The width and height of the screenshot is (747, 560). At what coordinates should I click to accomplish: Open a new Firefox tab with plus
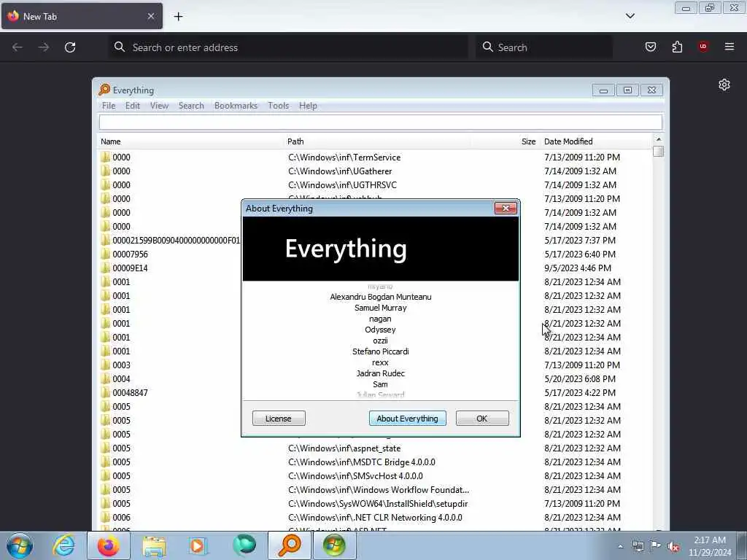pyautogui.click(x=178, y=17)
